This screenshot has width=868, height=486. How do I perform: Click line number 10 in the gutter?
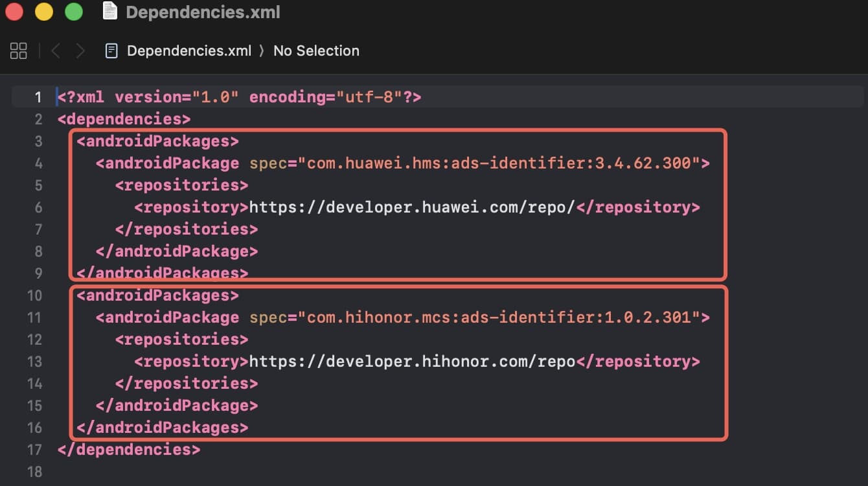(35, 295)
